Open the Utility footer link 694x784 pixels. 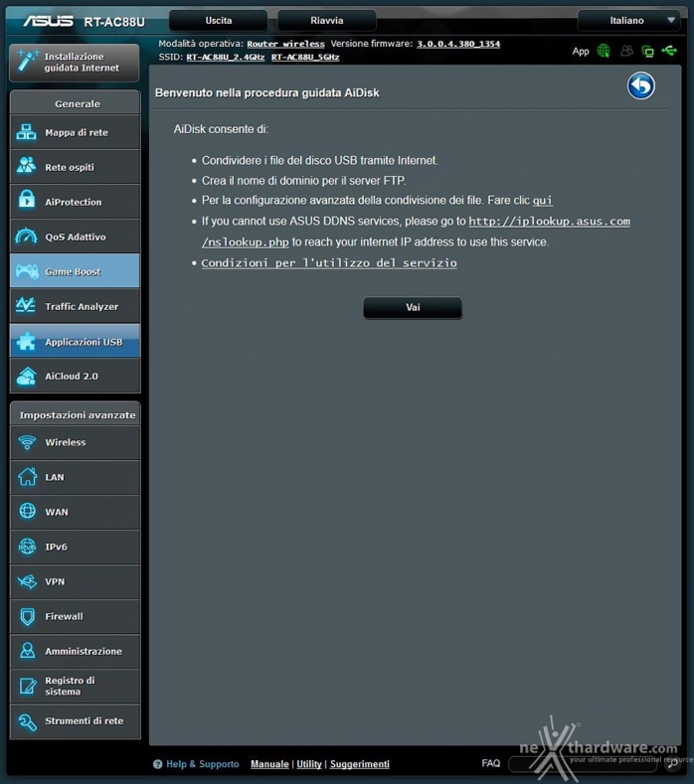(309, 764)
